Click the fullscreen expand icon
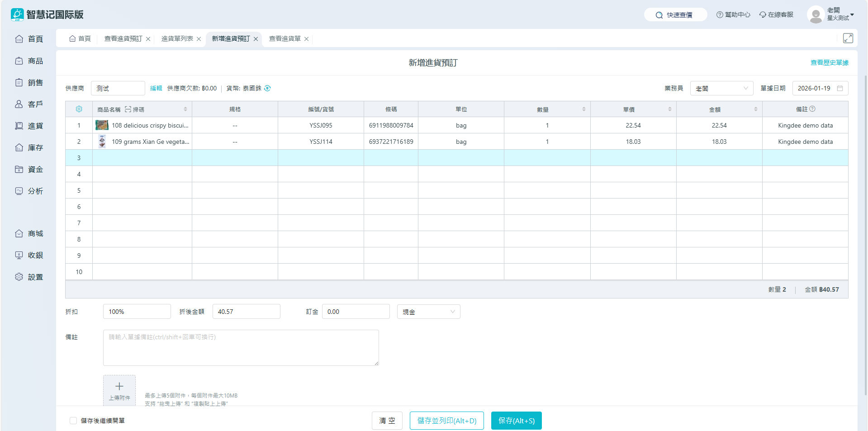This screenshot has height=431, width=868. [848, 38]
